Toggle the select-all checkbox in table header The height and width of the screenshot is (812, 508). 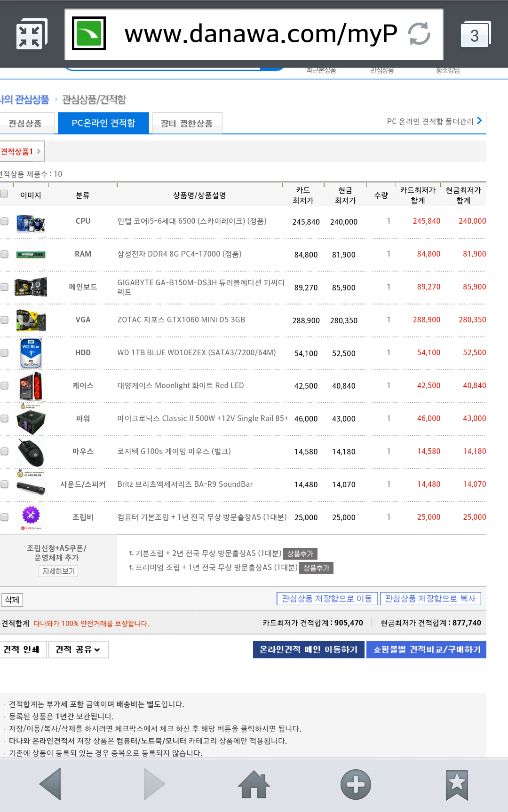(4, 194)
